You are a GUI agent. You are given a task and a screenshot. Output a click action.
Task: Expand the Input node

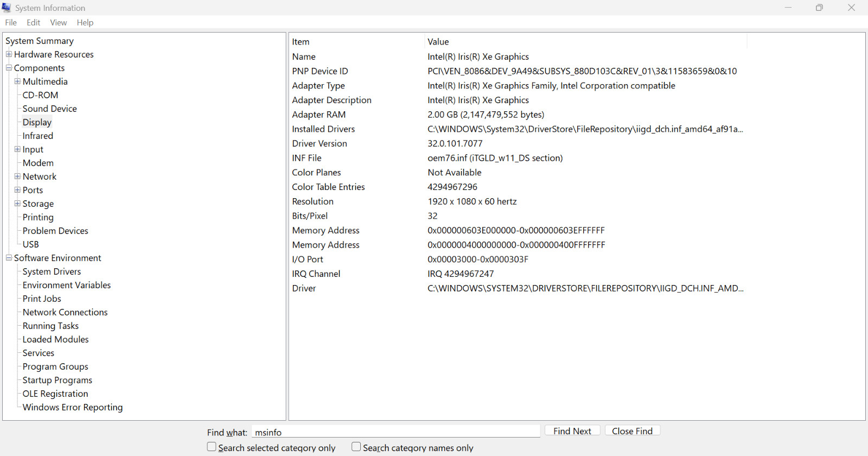pyautogui.click(x=17, y=149)
